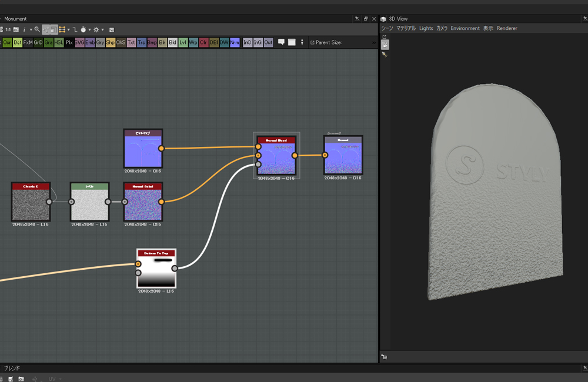The width and height of the screenshot is (588, 382).
Task: Add a Directional Blur node via DBl
Action: point(214,42)
